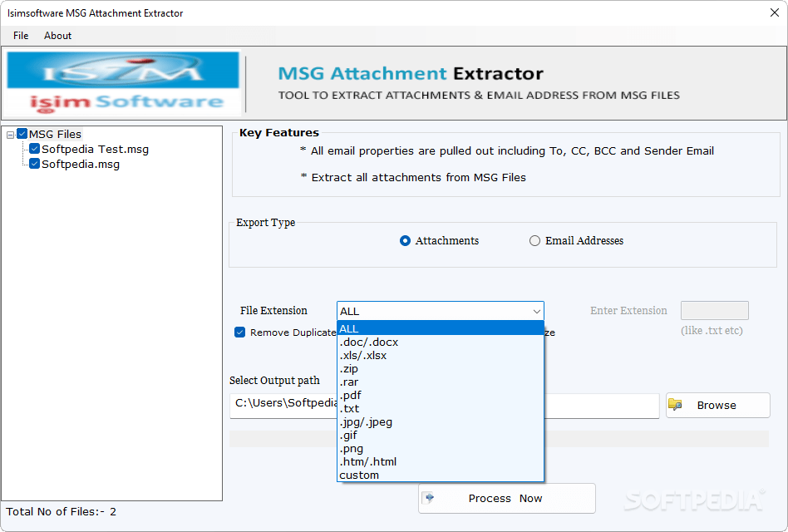Click the Isim Software logo
Image resolution: width=788 pixels, height=532 pixels.
[x=122, y=83]
